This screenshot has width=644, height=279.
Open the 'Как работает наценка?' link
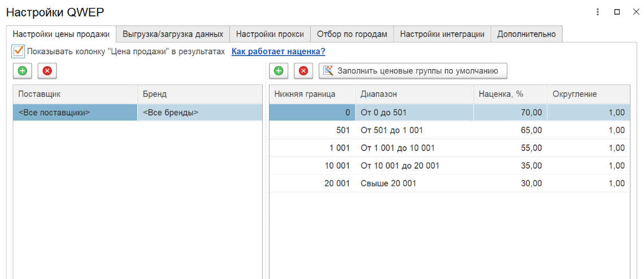tap(279, 52)
